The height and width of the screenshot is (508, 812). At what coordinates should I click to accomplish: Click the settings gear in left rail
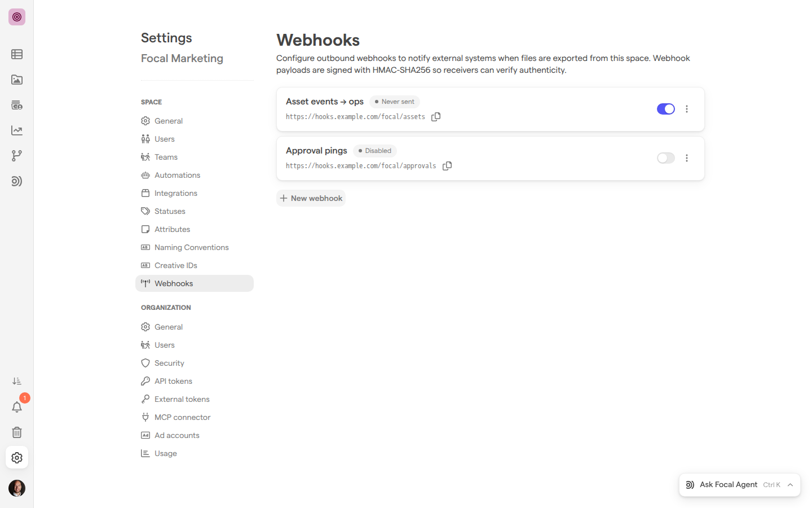(17, 458)
